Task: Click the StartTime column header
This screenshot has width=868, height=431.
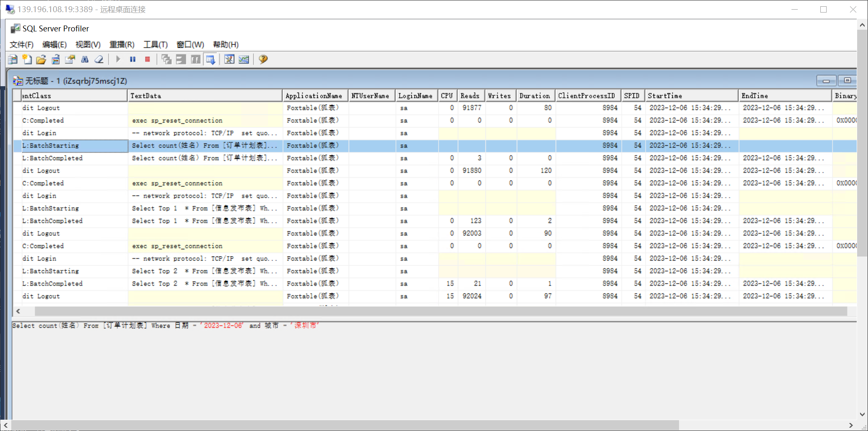Action: coord(692,96)
